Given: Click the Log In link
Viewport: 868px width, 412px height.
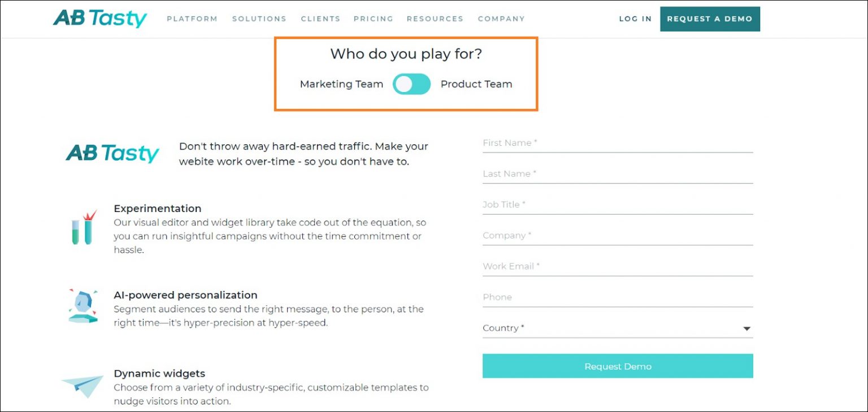Looking at the screenshot, I should pyautogui.click(x=635, y=19).
